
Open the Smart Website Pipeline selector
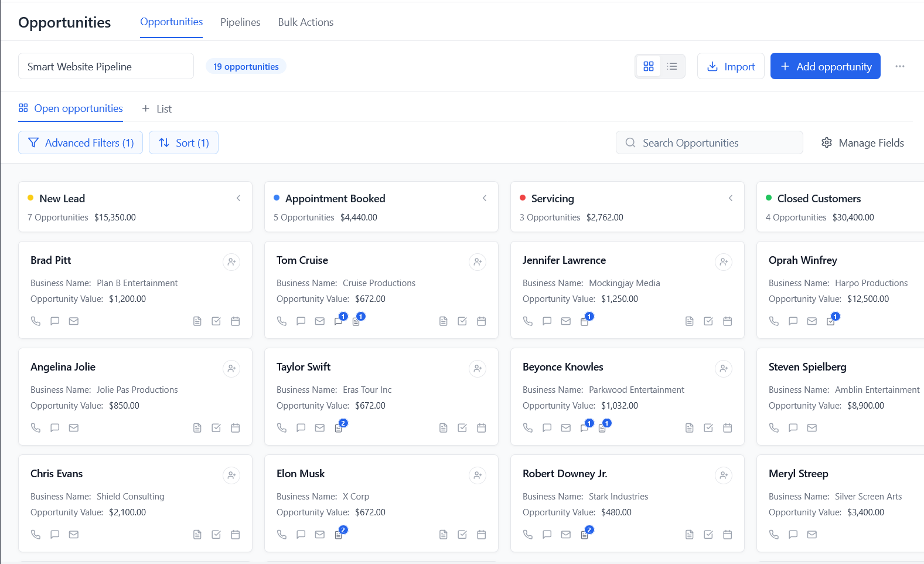click(x=106, y=66)
